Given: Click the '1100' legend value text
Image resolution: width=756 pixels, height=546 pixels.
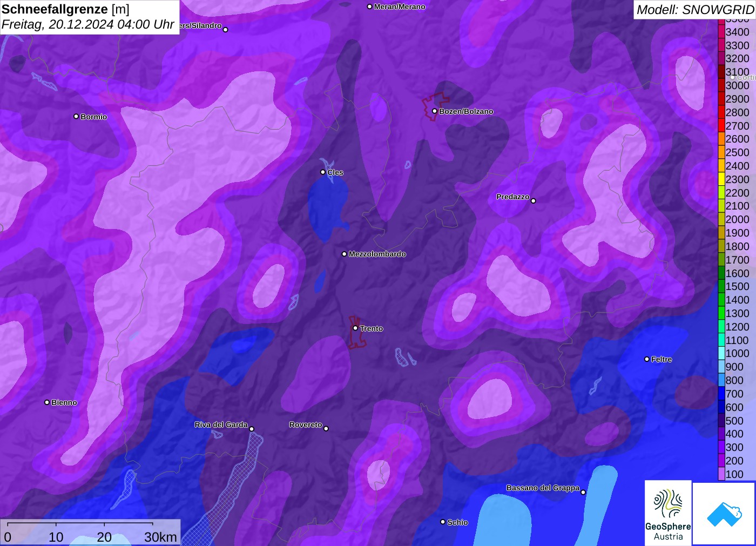Looking at the screenshot, I should coord(737,340).
